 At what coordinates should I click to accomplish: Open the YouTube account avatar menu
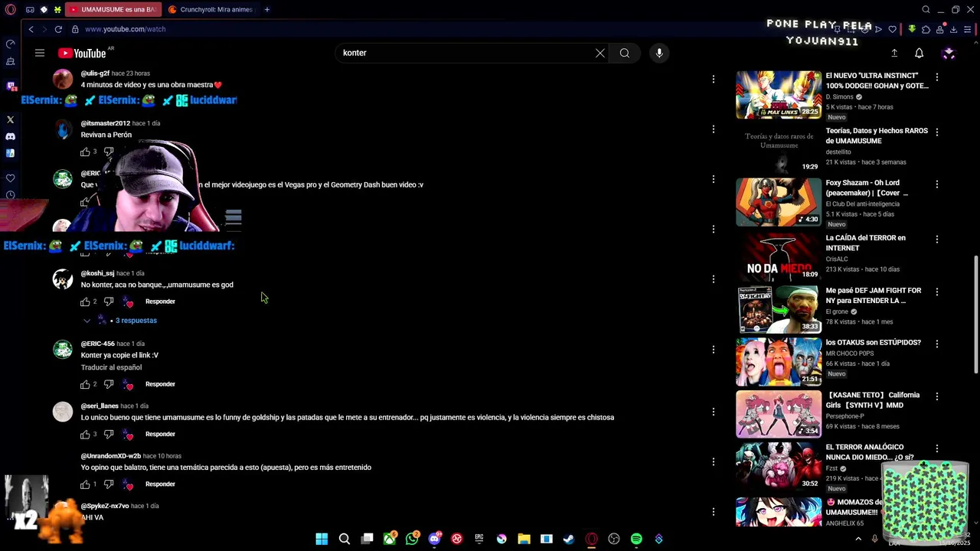[949, 53]
